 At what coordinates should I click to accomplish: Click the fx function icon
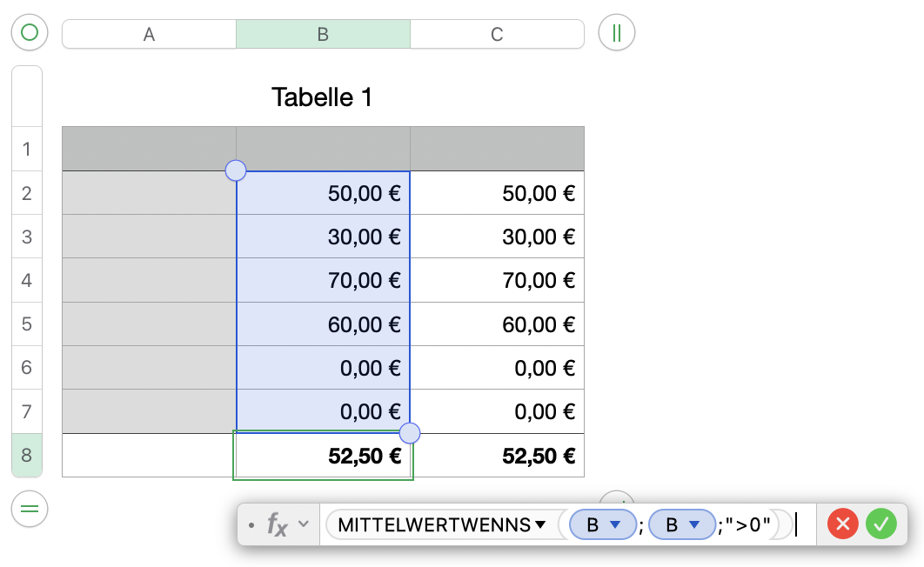[x=277, y=524]
